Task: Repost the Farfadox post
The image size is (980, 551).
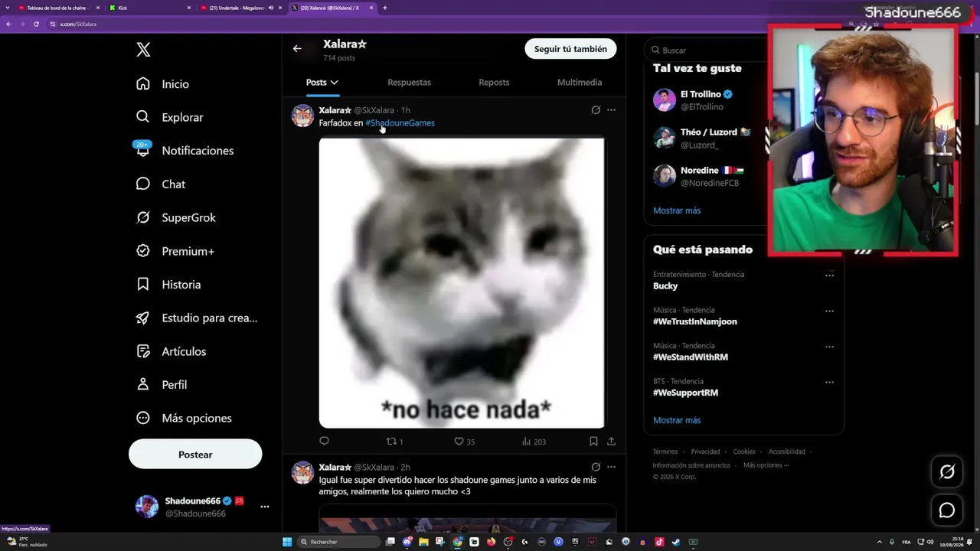Action: pyautogui.click(x=394, y=442)
